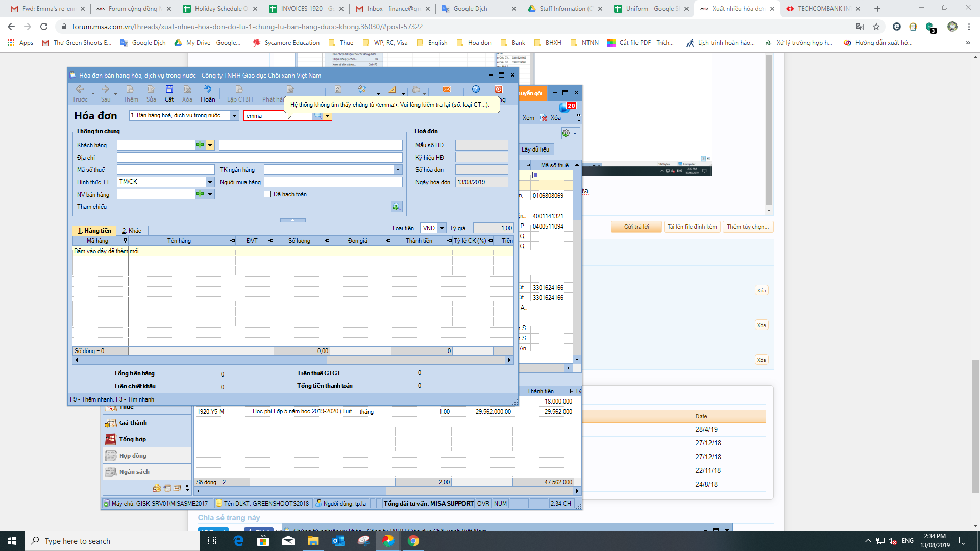Switch to the Google Dịch browser tab
This screenshot has height=551, width=980.
pyautogui.click(x=470, y=9)
